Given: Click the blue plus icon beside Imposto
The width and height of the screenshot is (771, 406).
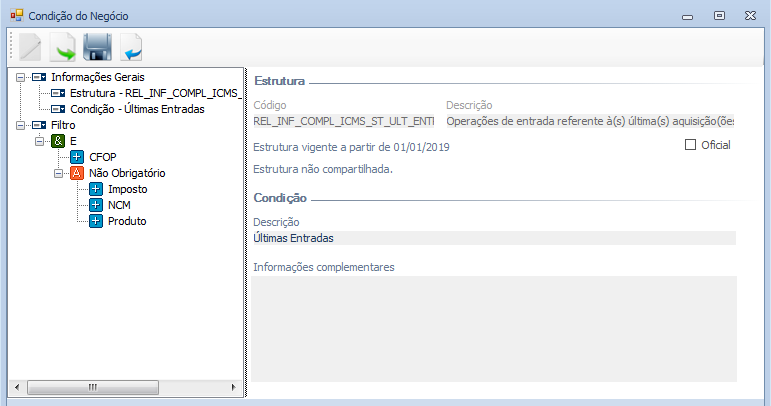Looking at the screenshot, I should tap(96, 189).
